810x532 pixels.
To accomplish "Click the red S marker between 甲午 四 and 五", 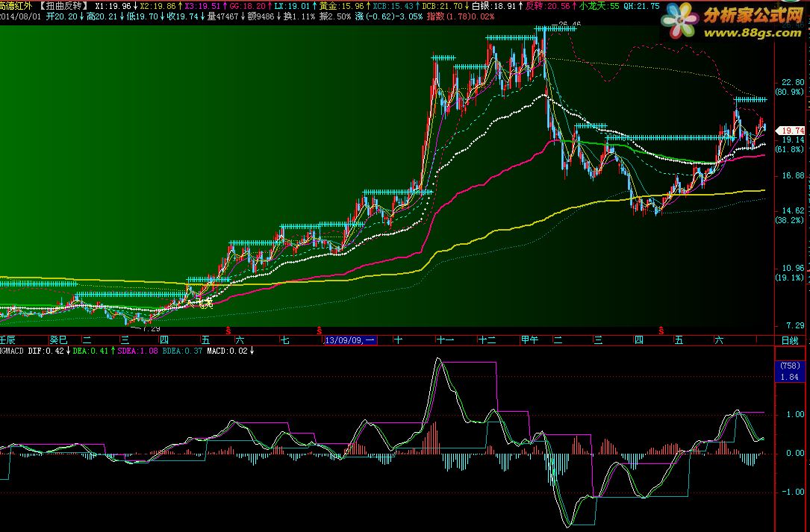I will pyautogui.click(x=661, y=330).
